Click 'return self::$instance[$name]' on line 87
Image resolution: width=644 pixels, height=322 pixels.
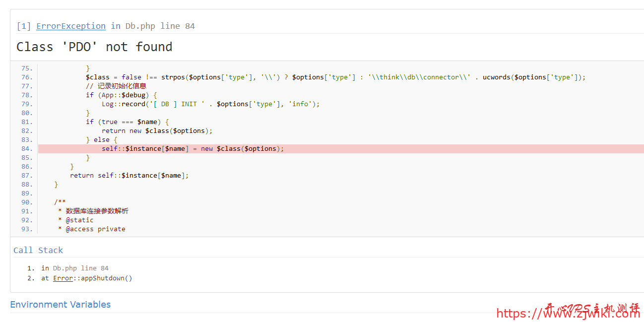point(129,176)
